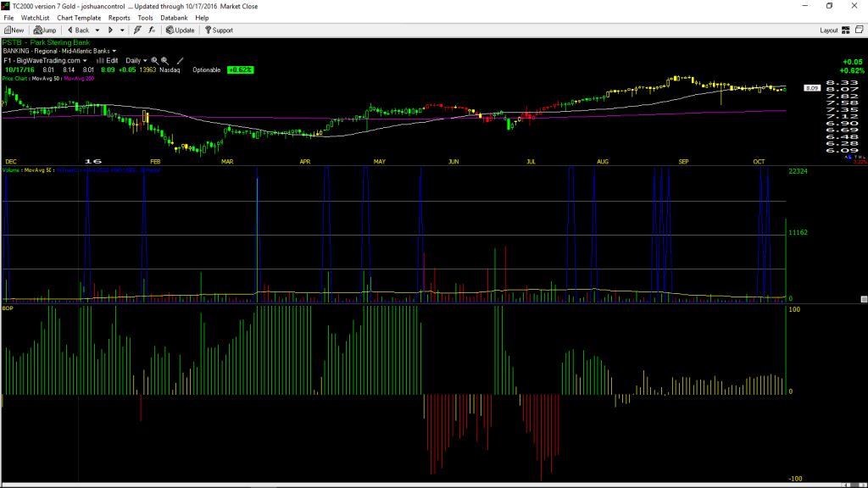Image resolution: width=868 pixels, height=488 pixels.
Task: Click the green +0.62% change badge
Action: coord(240,70)
